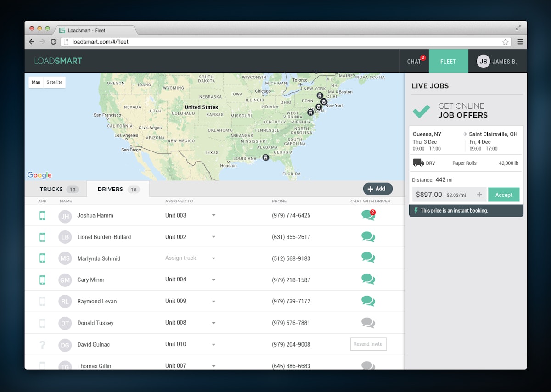Screen dimensions: 551x392
Task: Accept the Queens to Saint Clairsville job
Action: click(503, 195)
